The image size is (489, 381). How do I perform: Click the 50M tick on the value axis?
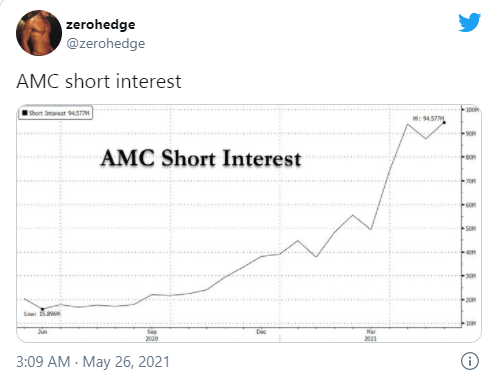pyautogui.click(x=471, y=228)
